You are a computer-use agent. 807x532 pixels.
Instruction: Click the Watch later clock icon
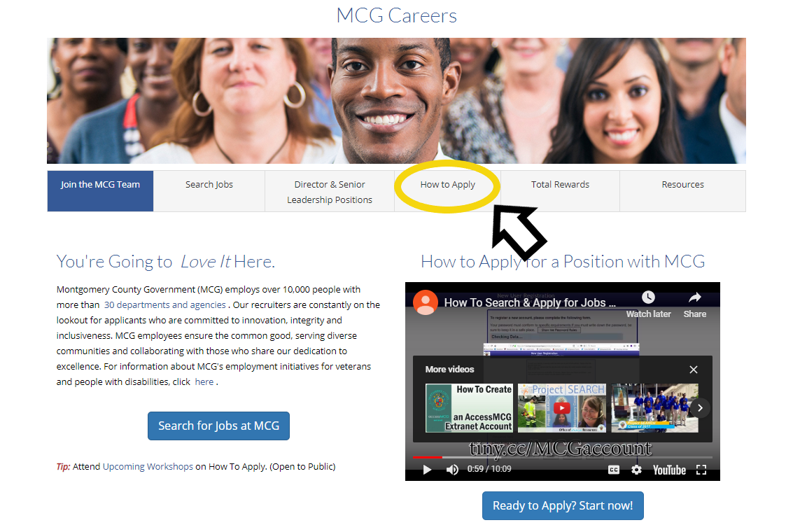648,297
